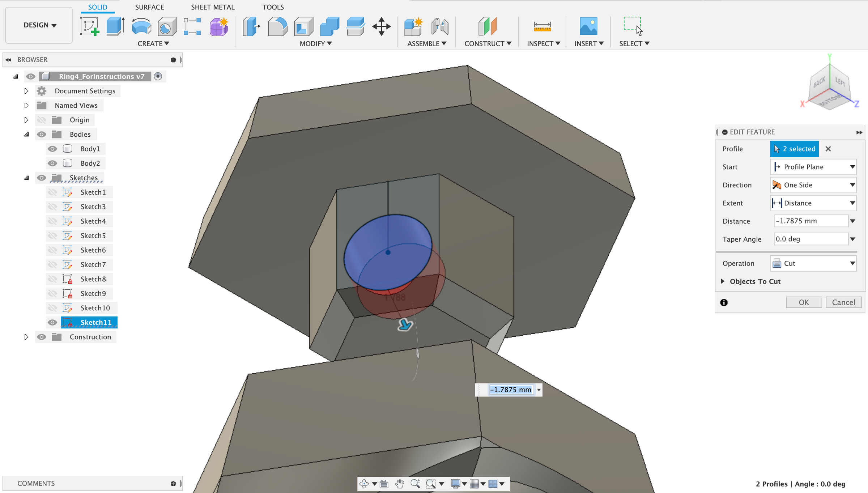
Task: Show the Origin folder
Action: (x=42, y=120)
